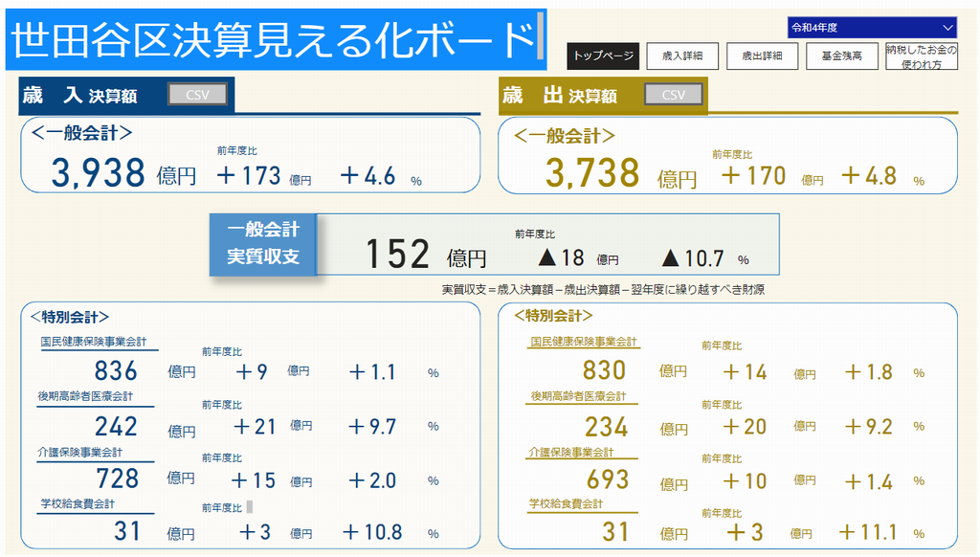The height and width of the screenshot is (557, 980).
Task: Click 歳入 一般会計 percentage +4.6
Action: tap(367, 176)
